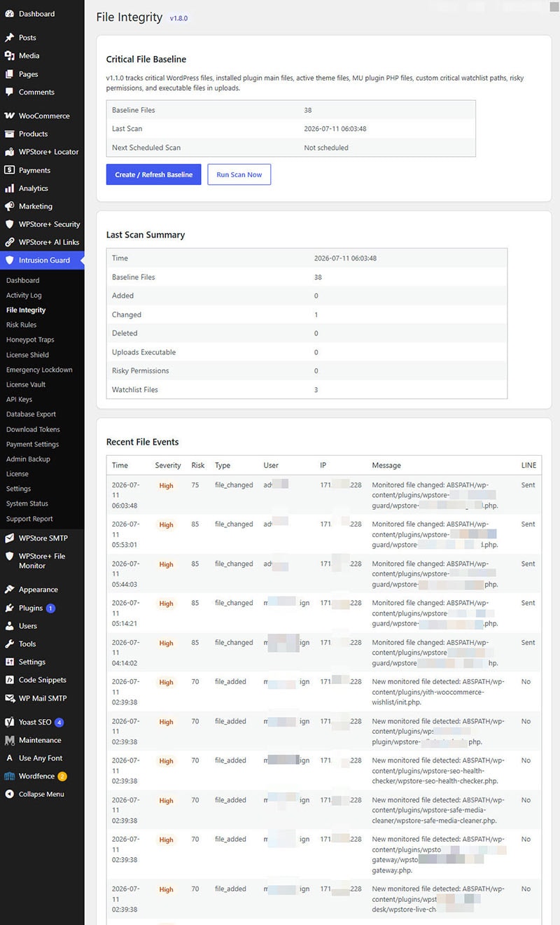Open API Keys submenu item

(19, 400)
